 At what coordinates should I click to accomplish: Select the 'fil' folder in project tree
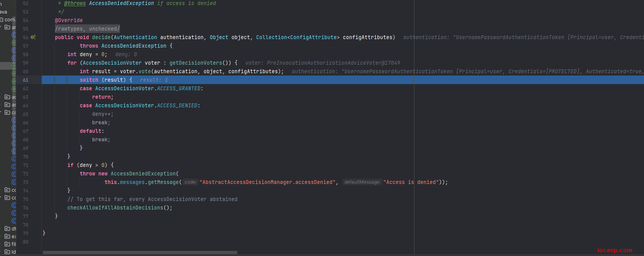click(x=10, y=244)
